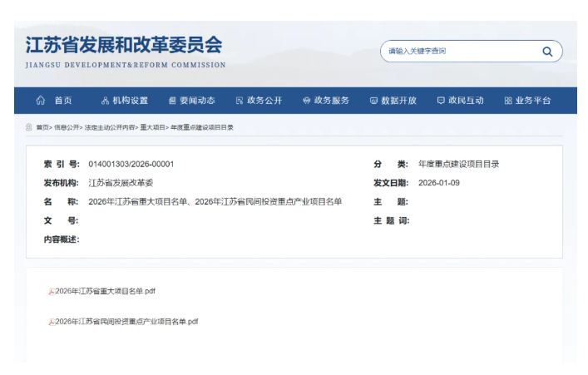This screenshot has width=588, height=375.
Task: Click the 政民互动 chat bubble icon
Action: click(x=441, y=101)
